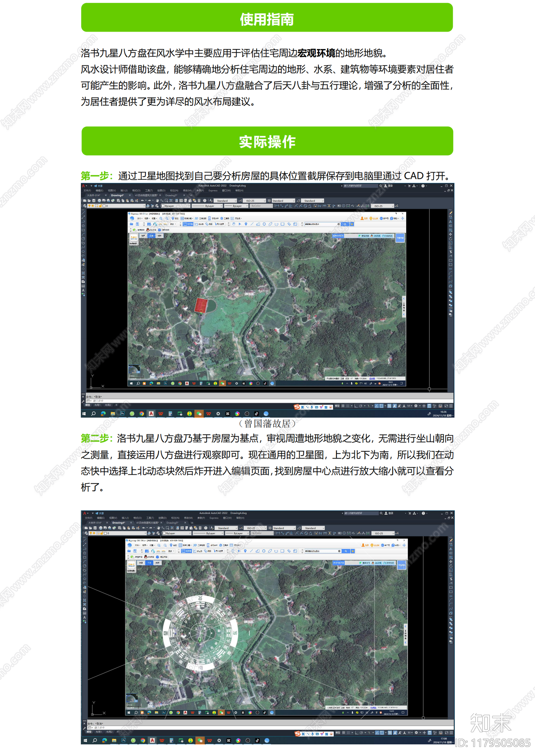The height and width of the screenshot is (756, 535).
Task: Open layer 0 dropdown in step-one window
Action: click(x=116, y=206)
